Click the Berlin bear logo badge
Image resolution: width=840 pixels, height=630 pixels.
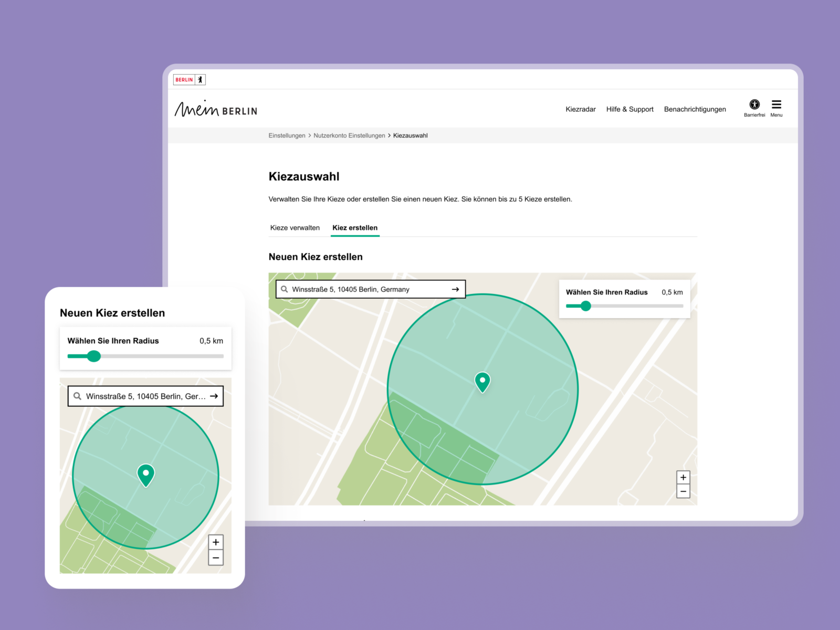click(190, 80)
